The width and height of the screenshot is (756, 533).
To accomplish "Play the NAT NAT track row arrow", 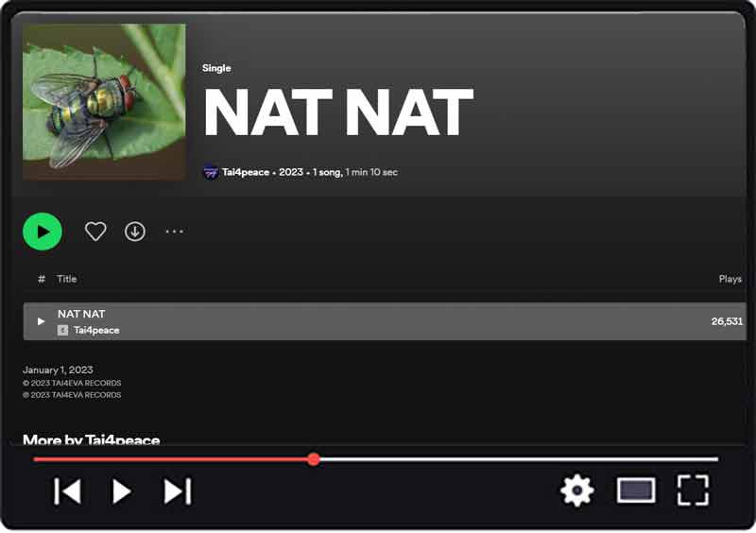I will tap(41, 321).
